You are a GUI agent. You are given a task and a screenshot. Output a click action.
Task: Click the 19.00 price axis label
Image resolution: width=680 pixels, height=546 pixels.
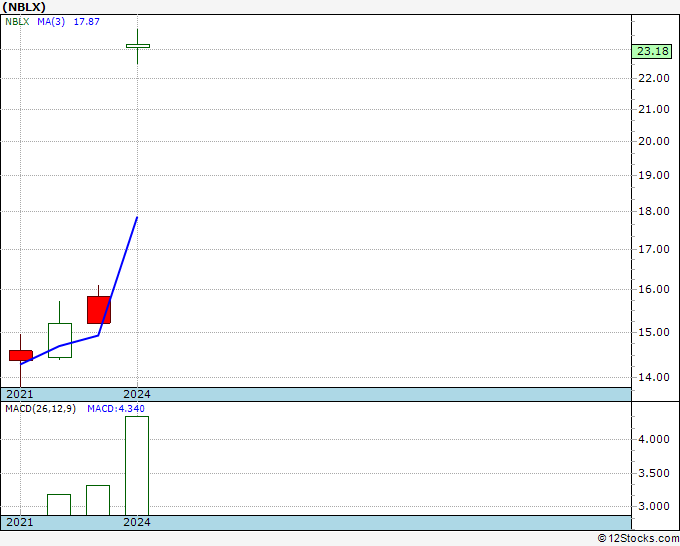pyautogui.click(x=654, y=175)
